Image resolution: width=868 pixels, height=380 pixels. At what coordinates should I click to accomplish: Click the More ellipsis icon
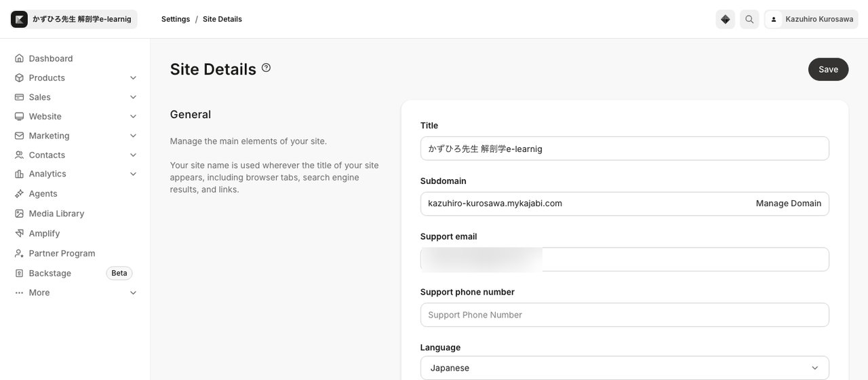19,292
